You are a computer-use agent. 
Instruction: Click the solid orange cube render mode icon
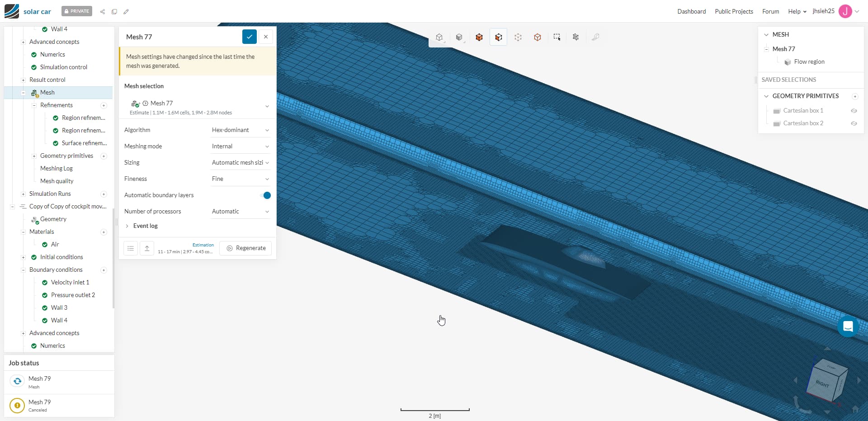[479, 37]
